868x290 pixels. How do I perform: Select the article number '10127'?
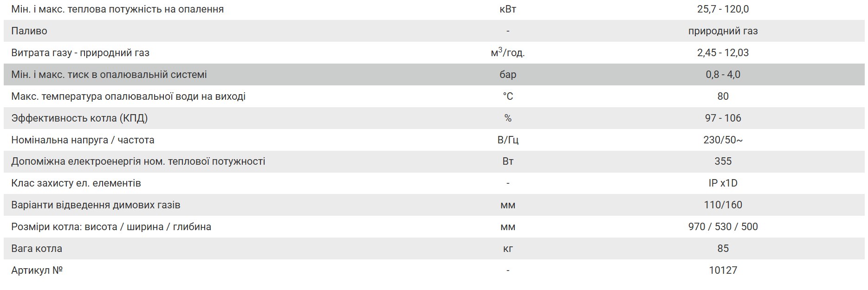point(723,271)
